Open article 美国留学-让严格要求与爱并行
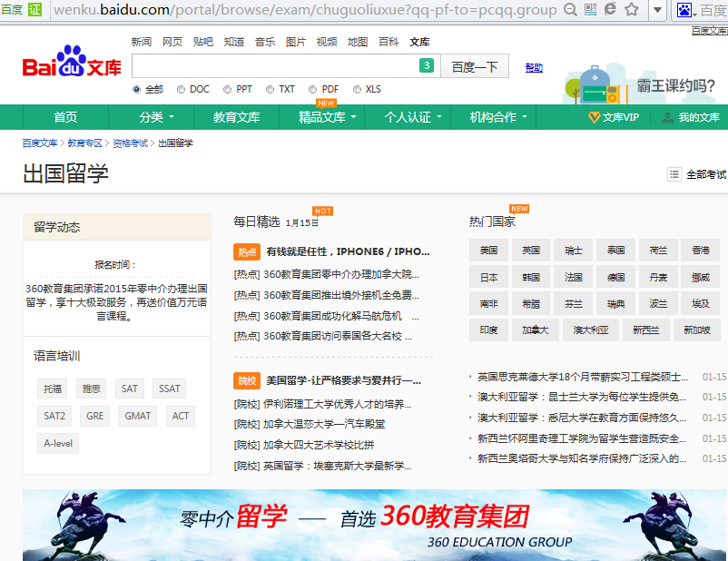The width and height of the screenshot is (728, 561). [343, 381]
